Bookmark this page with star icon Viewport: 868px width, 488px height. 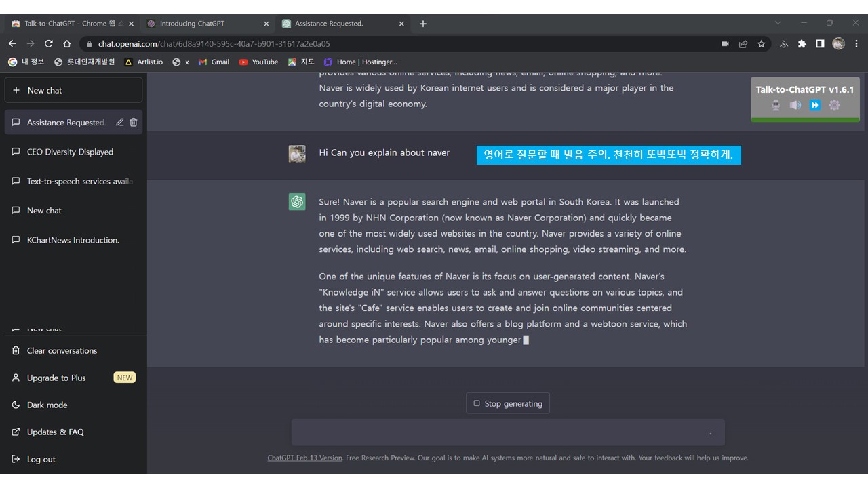[762, 44]
